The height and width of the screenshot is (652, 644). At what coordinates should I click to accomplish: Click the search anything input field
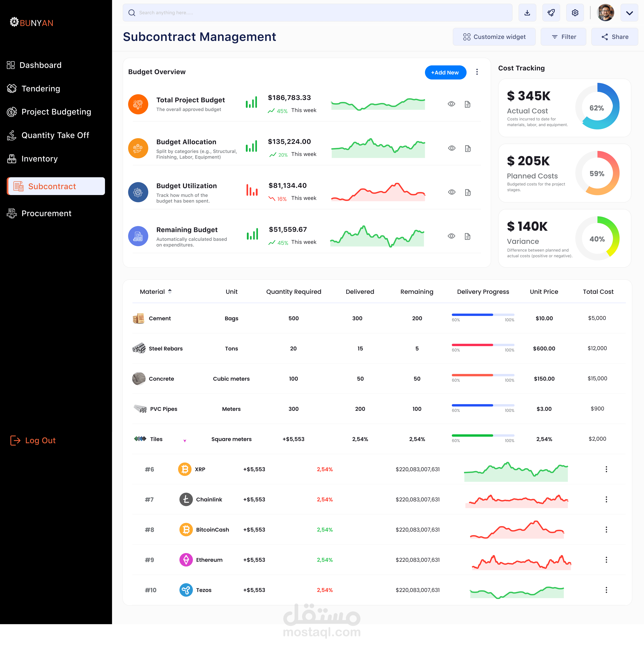317,13
